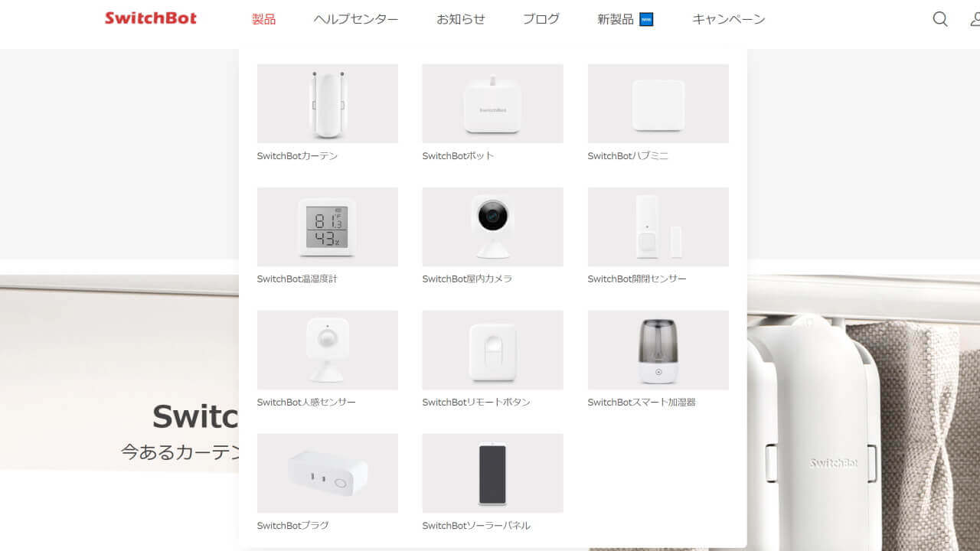Open the ヘルプセンター menu item
This screenshot has height=551, width=980.
click(x=356, y=19)
